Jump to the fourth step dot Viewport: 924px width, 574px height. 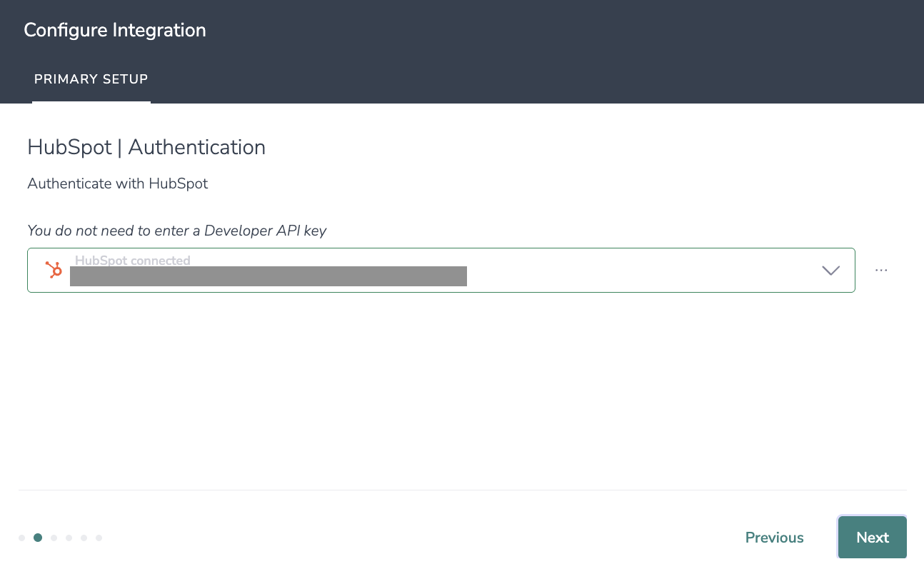coord(69,538)
